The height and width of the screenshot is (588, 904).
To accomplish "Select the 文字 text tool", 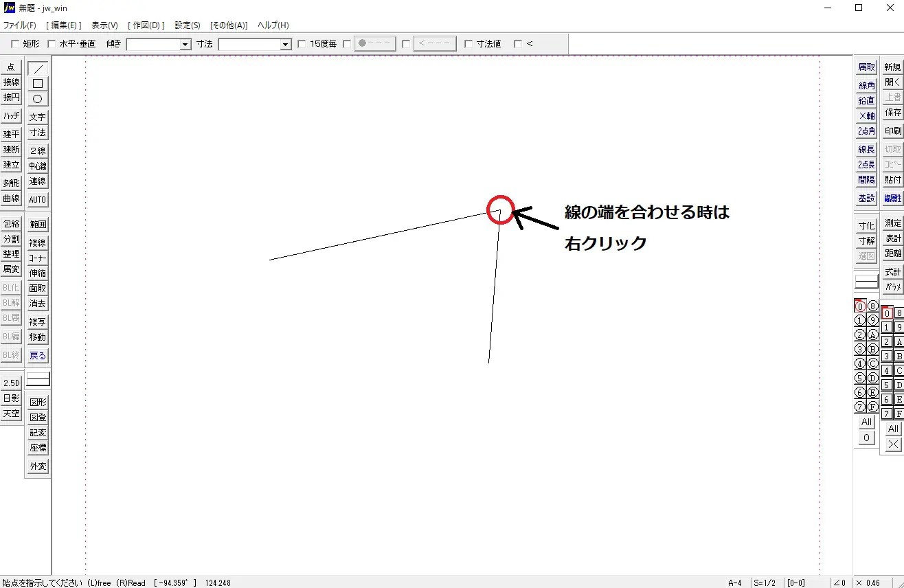I will tap(38, 117).
